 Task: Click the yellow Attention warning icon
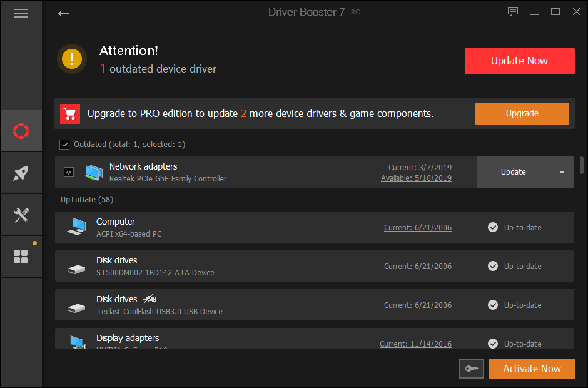71,59
